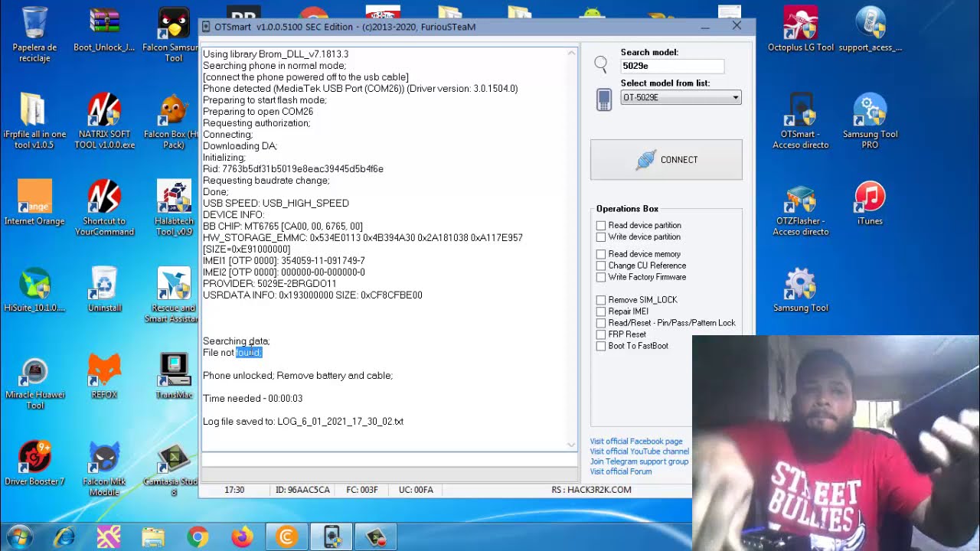The width and height of the screenshot is (980, 551).
Task: Enable Write device partition checkbox
Action: pyautogui.click(x=601, y=237)
